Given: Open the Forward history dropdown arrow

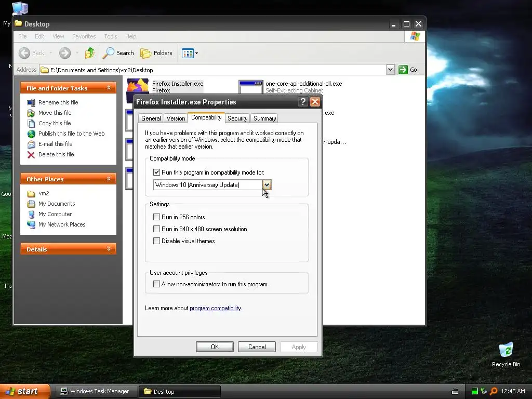Looking at the screenshot, I should click(x=77, y=53).
